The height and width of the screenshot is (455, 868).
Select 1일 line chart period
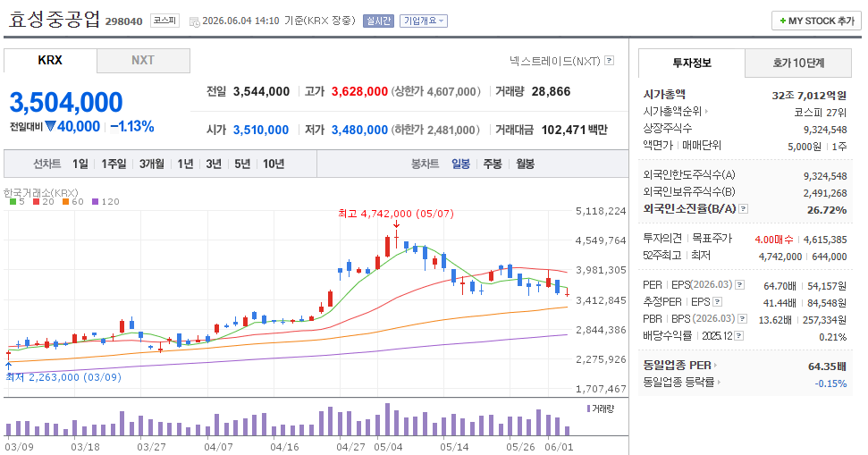click(x=80, y=164)
